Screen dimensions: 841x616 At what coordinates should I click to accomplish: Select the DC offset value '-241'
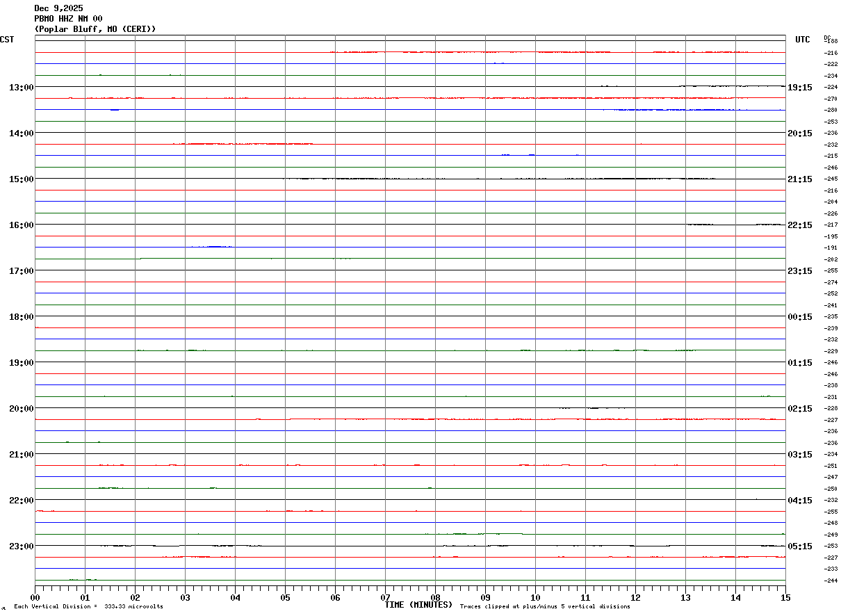pyautogui.click(x=831, y=305)
